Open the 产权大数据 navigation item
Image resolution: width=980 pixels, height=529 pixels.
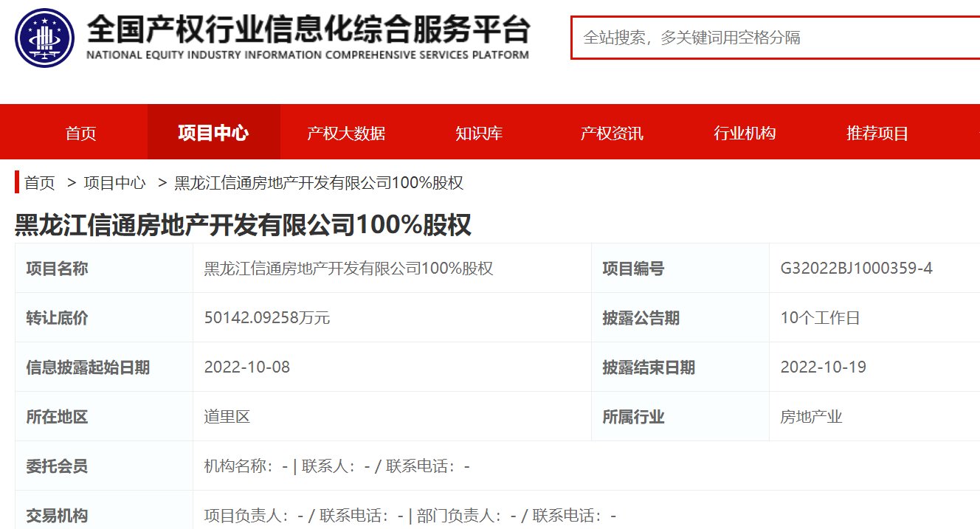point(346,134)
